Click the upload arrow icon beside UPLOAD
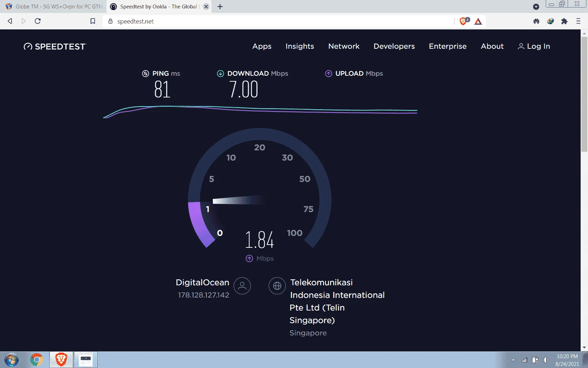Viewport: 588px width, 368px height. (329, 74)
